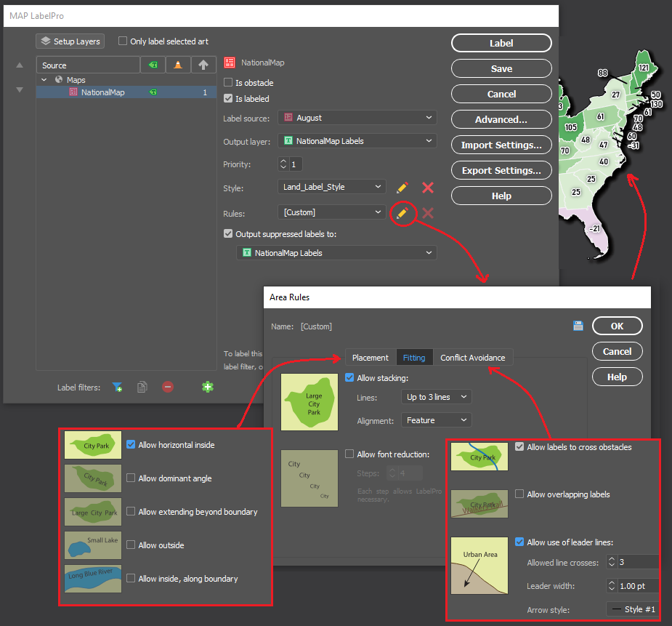
Task: Toggle Output suppressed labels to checkbox
Action: [228, 233]
